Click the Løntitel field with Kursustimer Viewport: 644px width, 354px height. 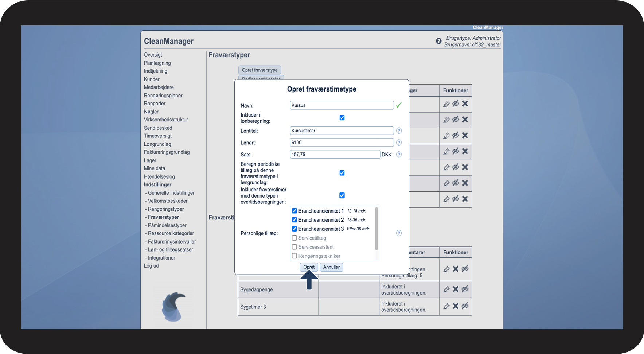tap(342, 131)
